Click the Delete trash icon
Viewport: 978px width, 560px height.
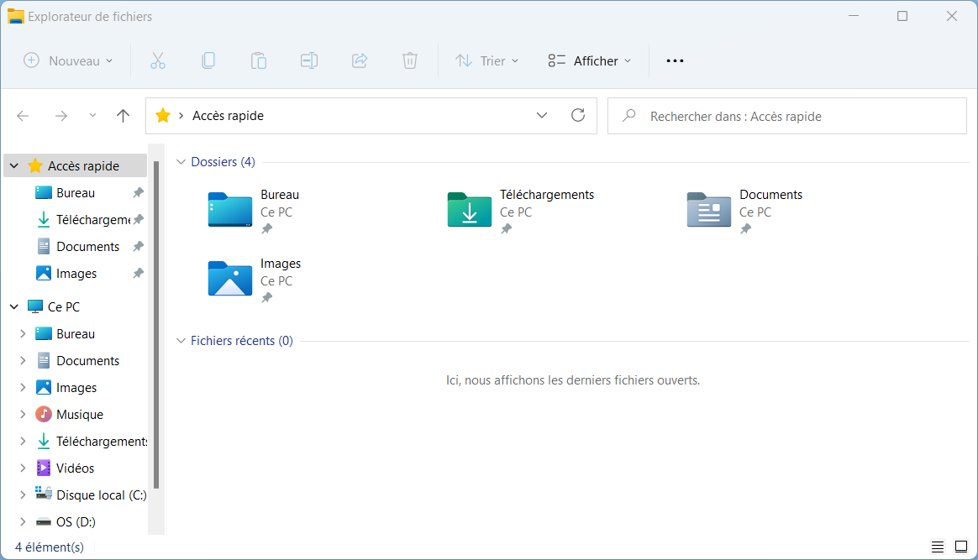pos(410,60)
